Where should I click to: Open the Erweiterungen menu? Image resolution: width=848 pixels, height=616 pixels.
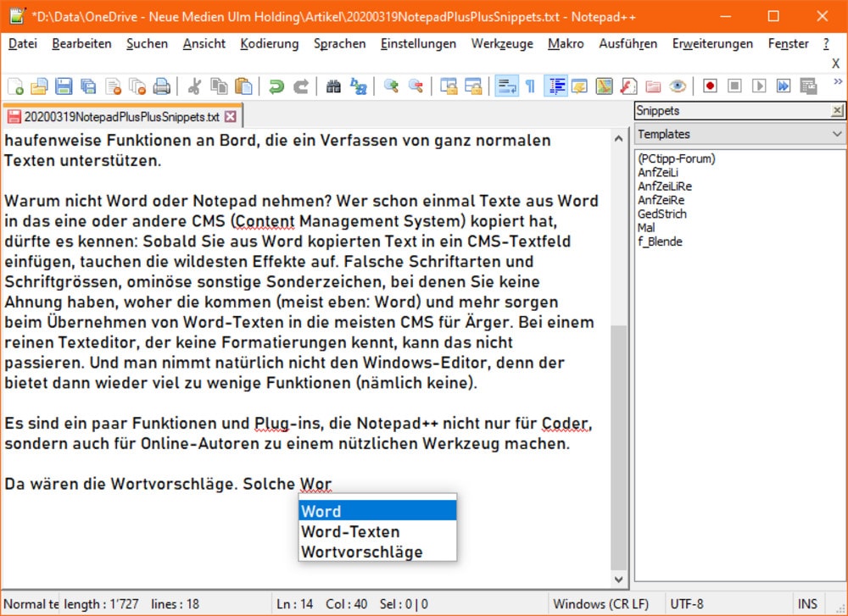click(712, 43)
